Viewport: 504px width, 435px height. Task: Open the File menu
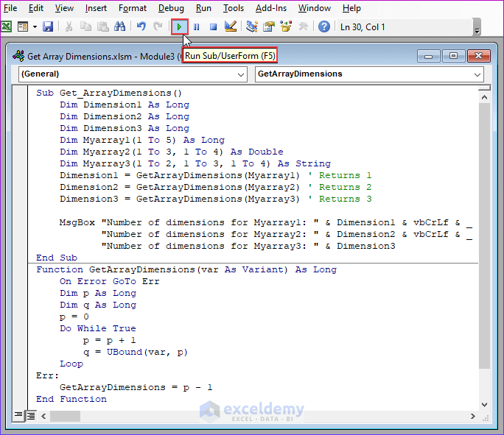tap(10, 8)
